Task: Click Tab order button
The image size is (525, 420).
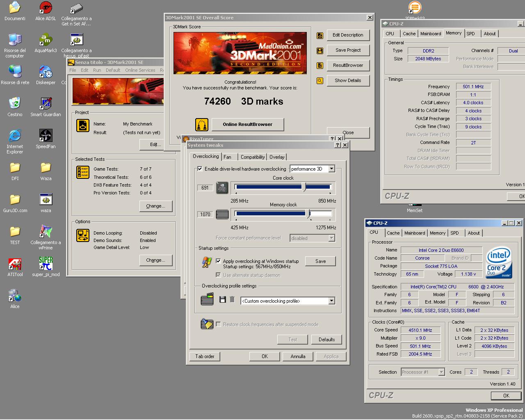Action: point(205,356)
